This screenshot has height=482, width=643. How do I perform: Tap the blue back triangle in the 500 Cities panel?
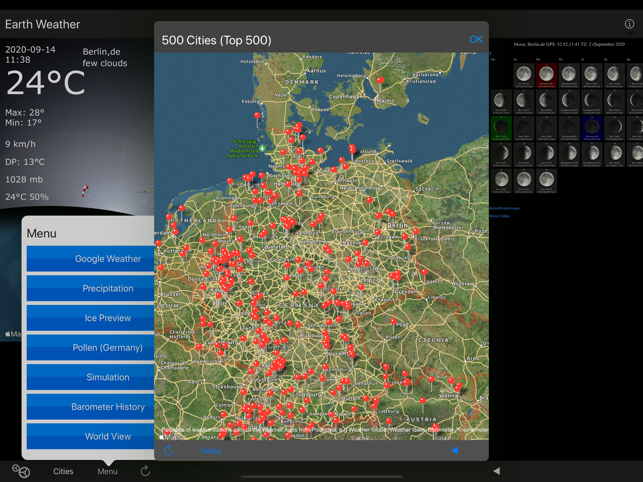(x=455, y=450)
